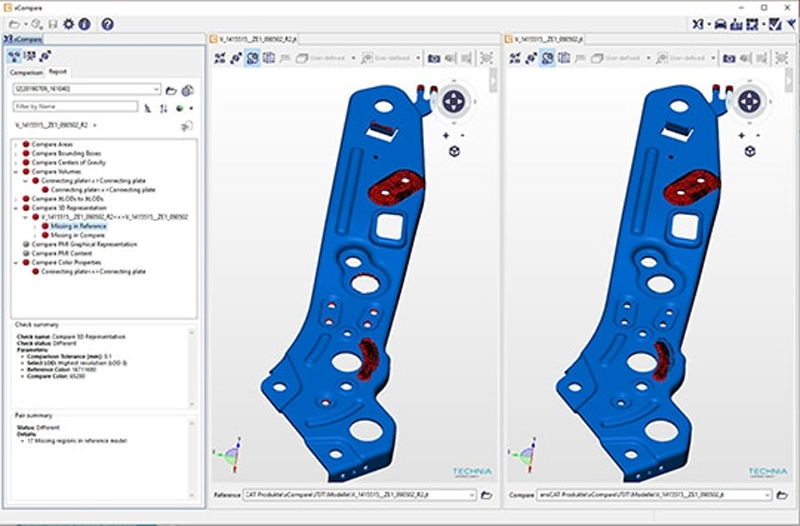Click the factory icon in top-right toolbar
The width and height of the screenshot is (800, 526).
pyautogui.click(x=736, y=24)
